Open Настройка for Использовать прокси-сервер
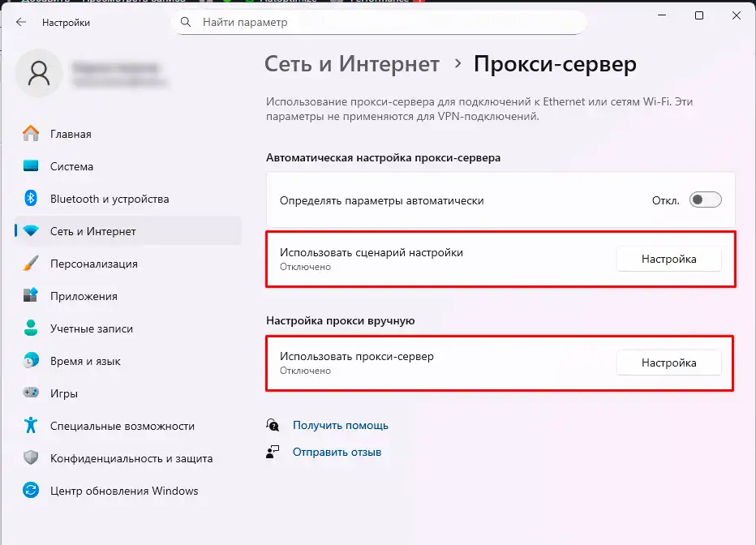The image size is (756, 545). click(668, 363)
